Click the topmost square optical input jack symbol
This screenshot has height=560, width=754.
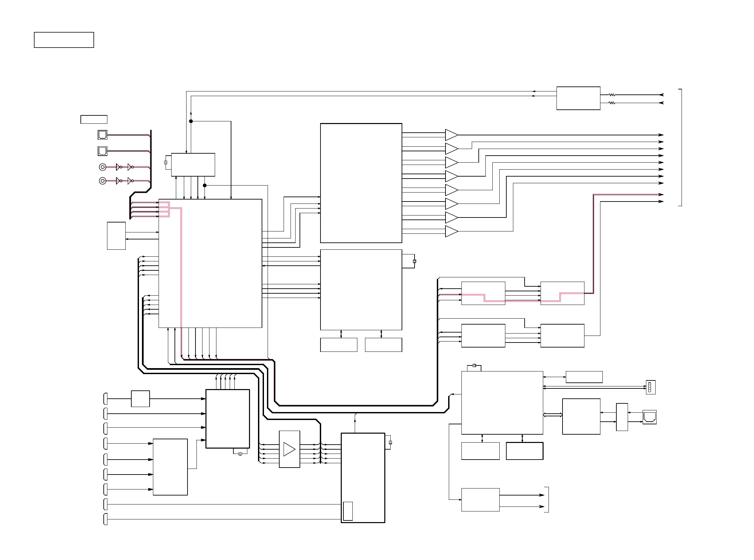pos(102,135)
